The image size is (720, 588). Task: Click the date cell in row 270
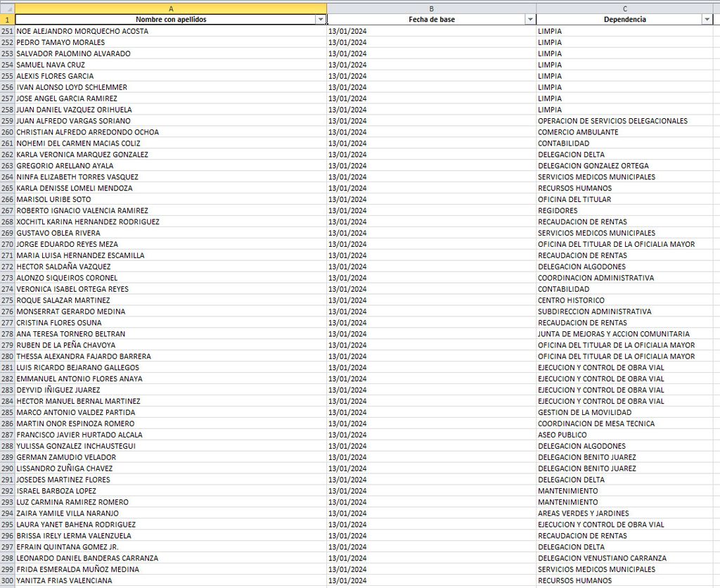[432, 244]
